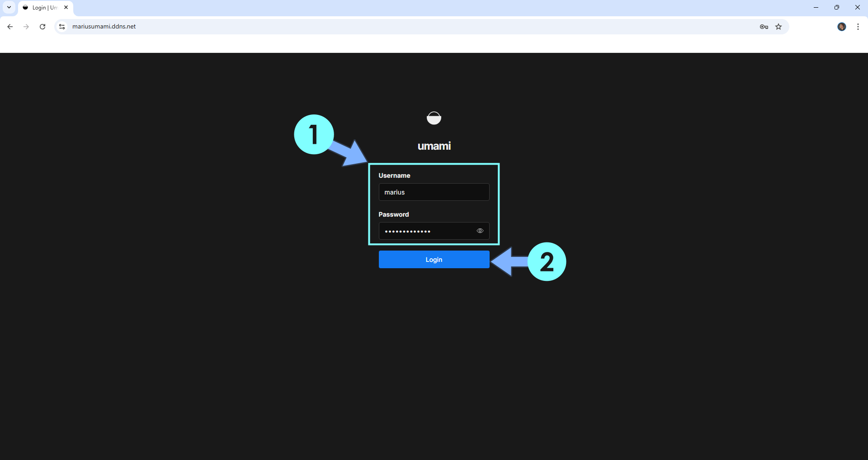Restore down the browser window
The width and height of the screenshot is (868, 460).
[x=837, y=7]
